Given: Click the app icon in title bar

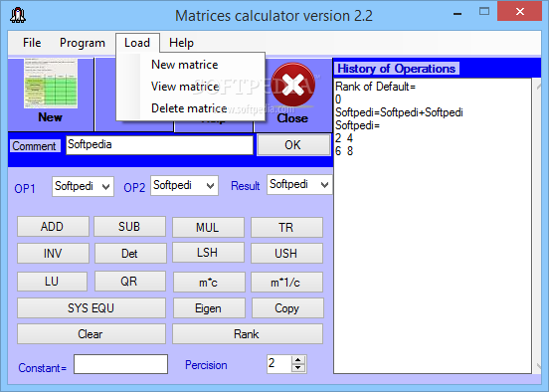Looking at the screenshot, I should tap(18, 15).
